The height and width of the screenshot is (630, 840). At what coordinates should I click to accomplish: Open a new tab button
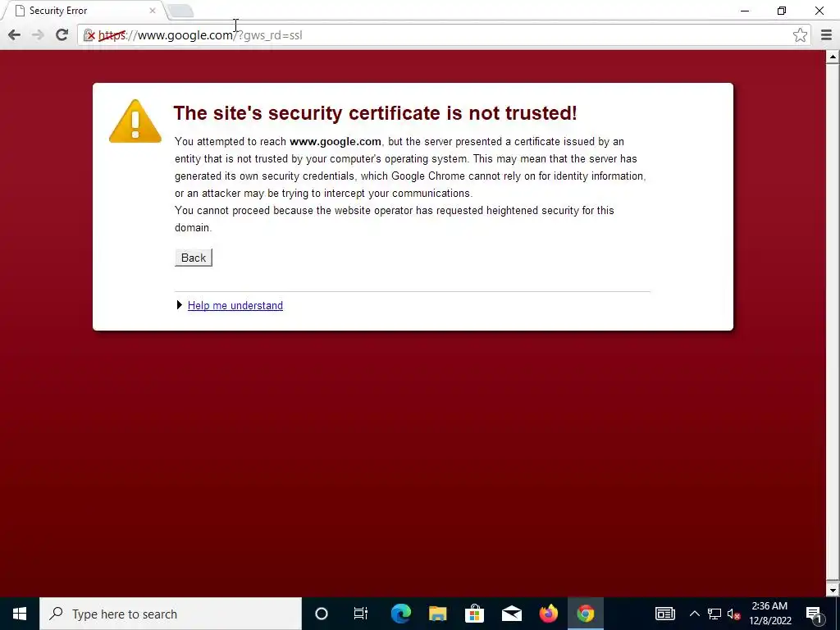(x=180, y=11)
